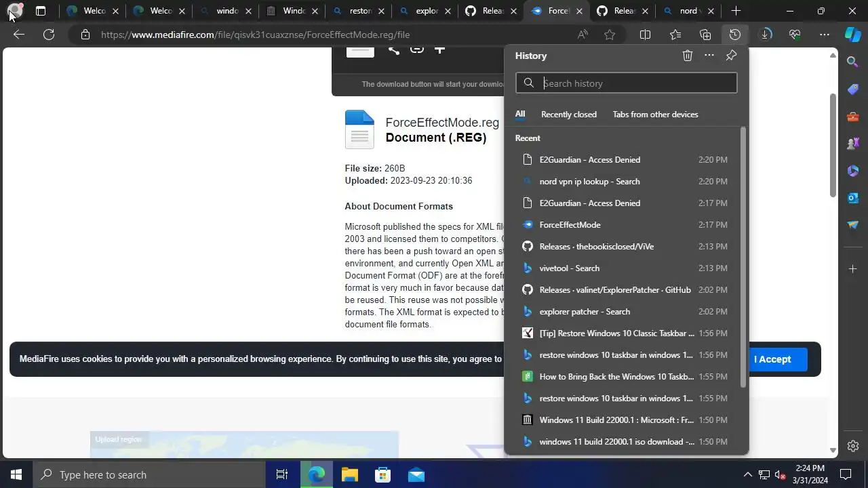
Task: Select the All history tab
Action: click(x=520, y=115)
